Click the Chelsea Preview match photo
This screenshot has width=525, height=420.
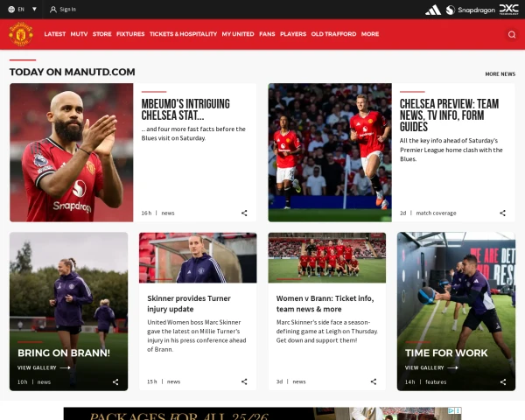[330, 152]
